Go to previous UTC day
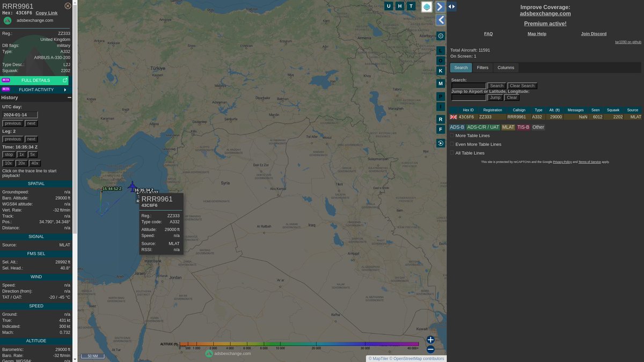This screenshot has width=644, height=362. click(x=13, y=123)
